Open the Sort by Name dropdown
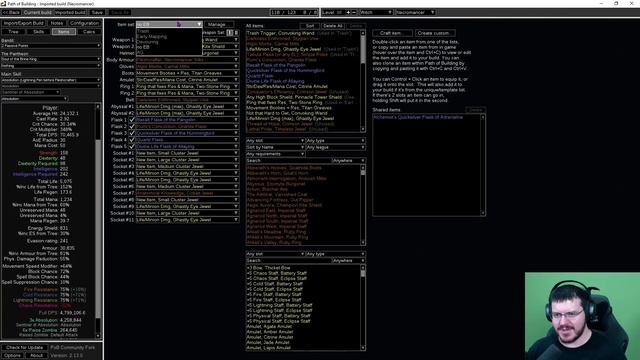The width and height of the screenshot is (640, 360). pos(275,147)
